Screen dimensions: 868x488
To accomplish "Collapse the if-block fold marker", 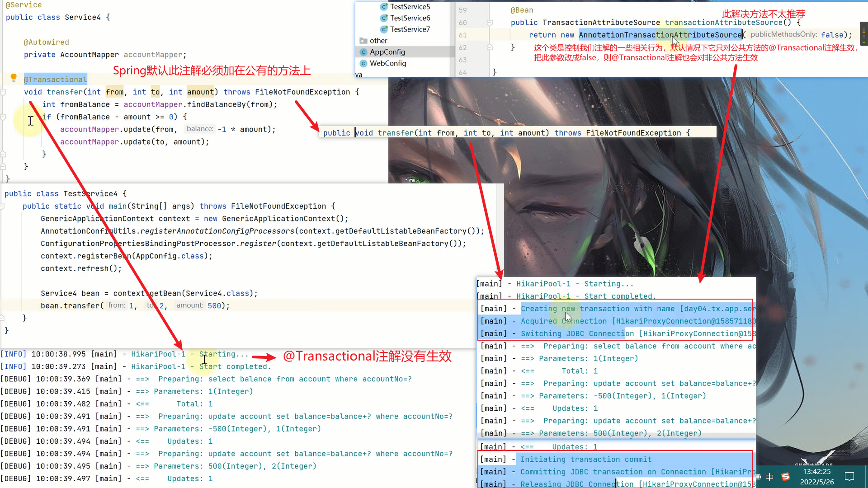I will [x=3, y=117].
